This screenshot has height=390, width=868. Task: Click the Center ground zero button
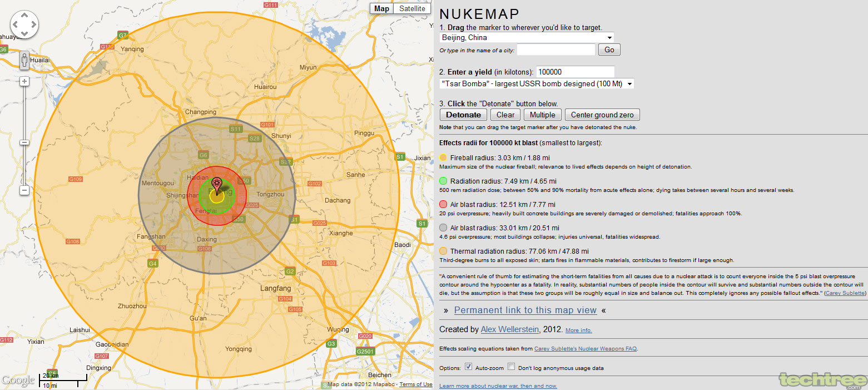click(602, 115)
